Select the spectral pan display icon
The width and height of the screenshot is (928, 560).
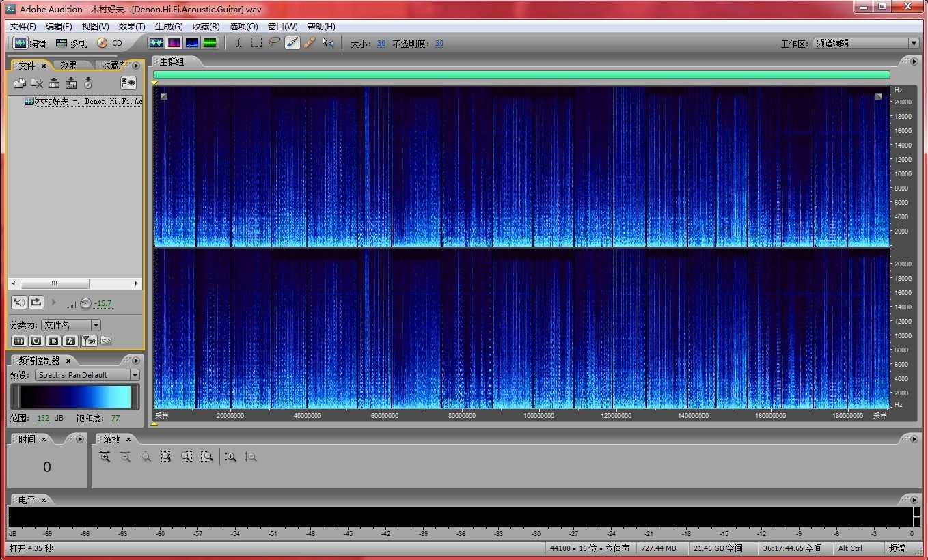192,43
